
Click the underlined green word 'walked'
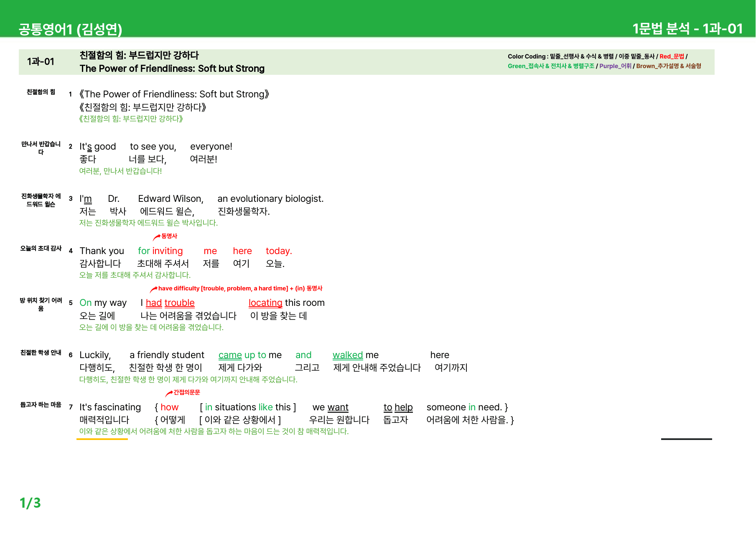(348, 355)
